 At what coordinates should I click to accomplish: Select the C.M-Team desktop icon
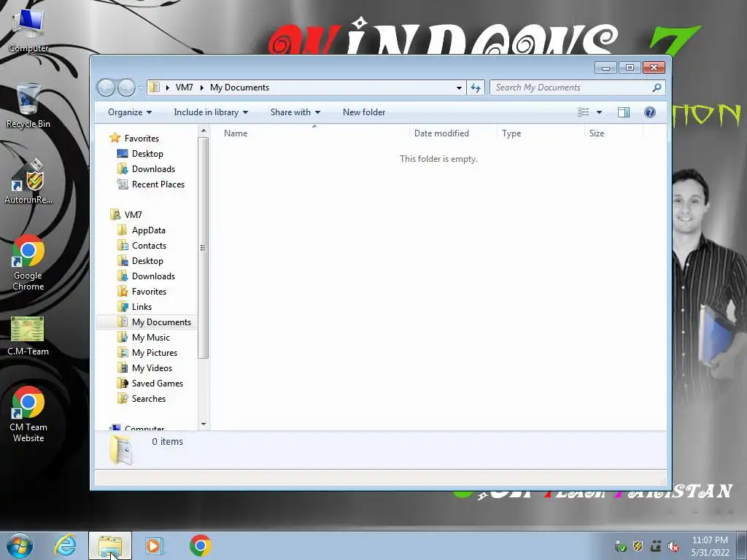click(28, 335)
